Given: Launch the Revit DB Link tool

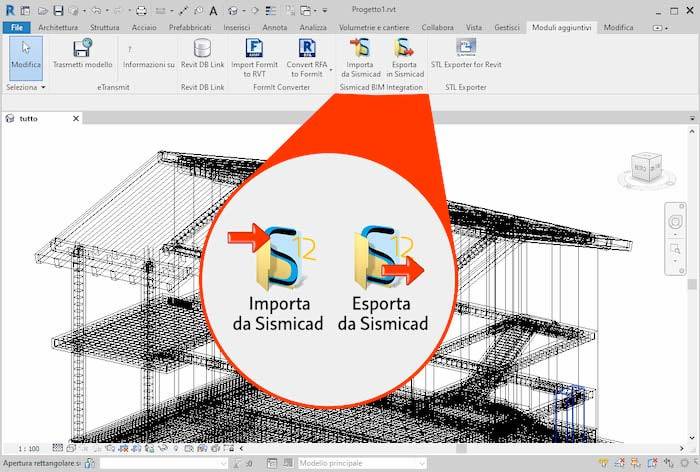Looking at the screenshot, I should (202, 54).
